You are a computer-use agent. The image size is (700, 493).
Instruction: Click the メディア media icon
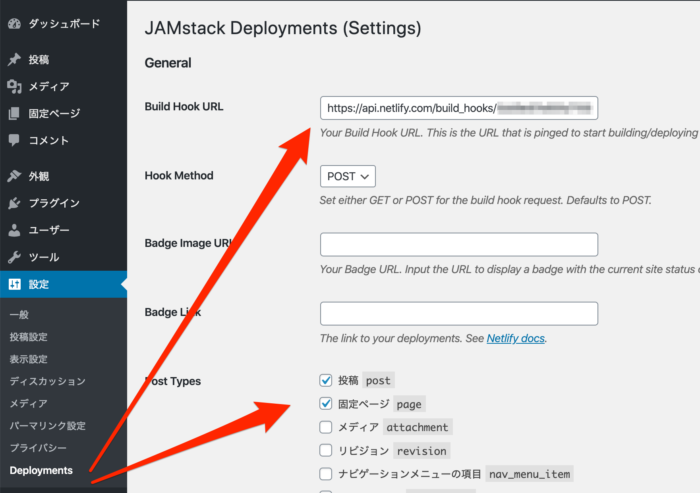[x=14, y=87]
